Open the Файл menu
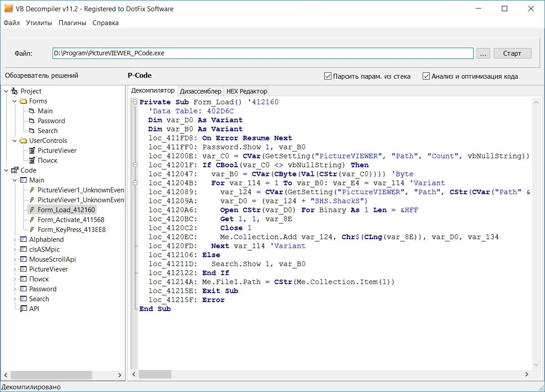The height and width of the screenshot is (392, 545). pos(12,23)
